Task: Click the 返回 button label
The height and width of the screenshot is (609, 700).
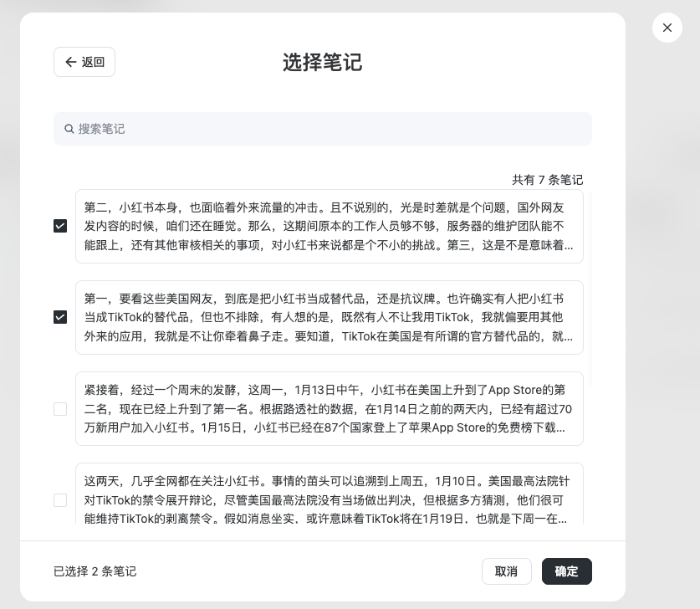Action: [x=93, y=62]
